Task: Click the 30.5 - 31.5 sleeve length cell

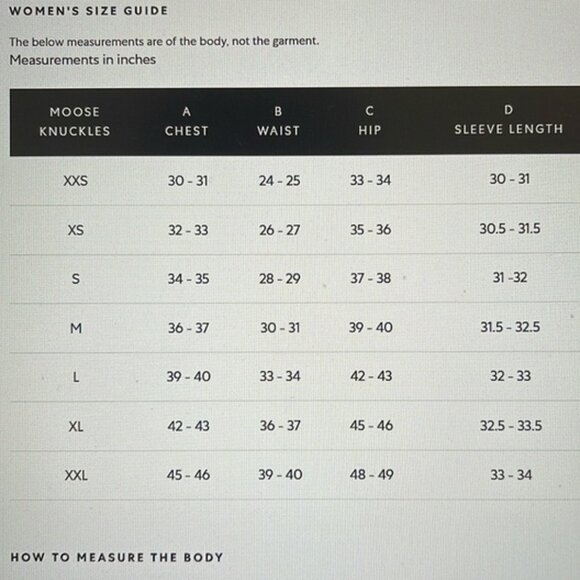Action: (x=510, y=229)
